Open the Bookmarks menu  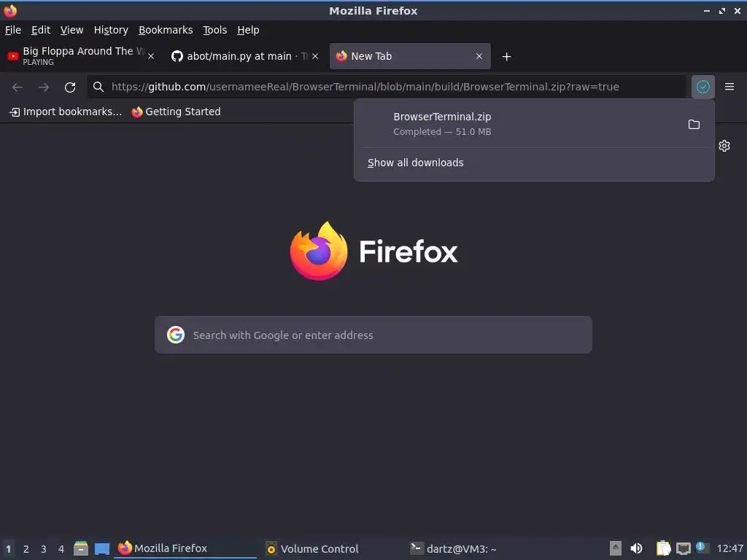coord(166,30)
